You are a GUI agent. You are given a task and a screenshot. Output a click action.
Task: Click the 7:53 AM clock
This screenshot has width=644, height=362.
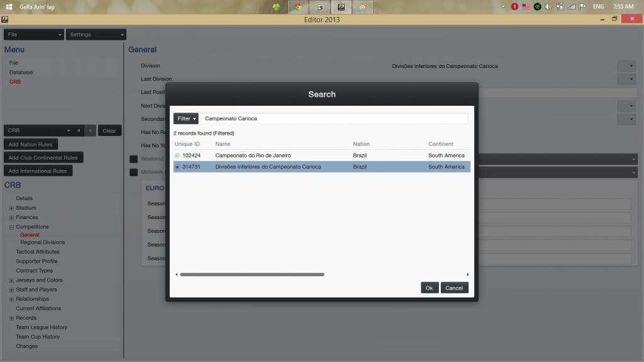pos(623,6)
